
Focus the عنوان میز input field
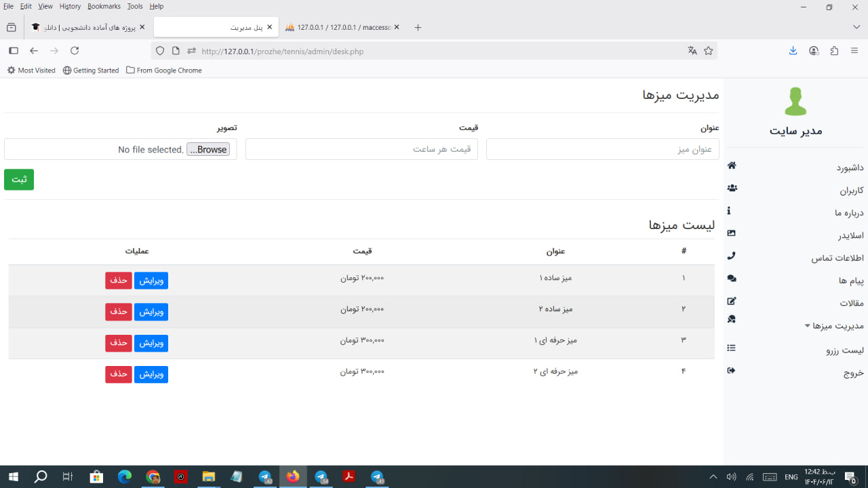(602, 149)
